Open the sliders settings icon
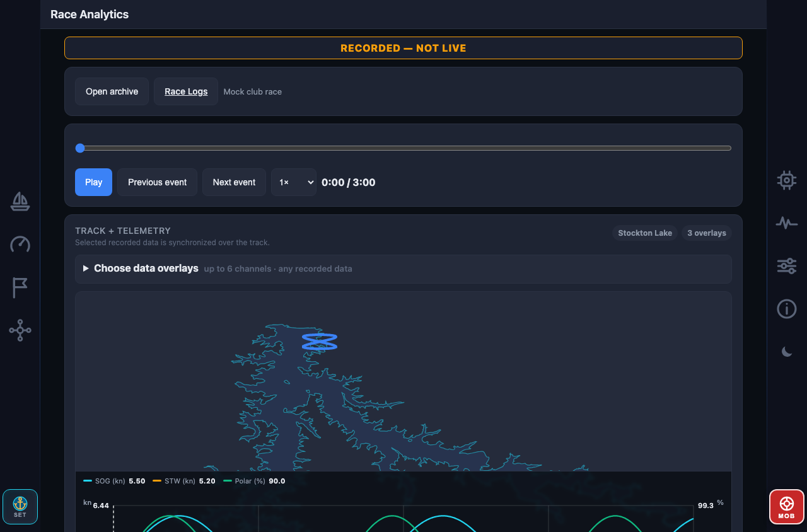Image resolution: width=807 pixels, height=532 pixels. 787,266
